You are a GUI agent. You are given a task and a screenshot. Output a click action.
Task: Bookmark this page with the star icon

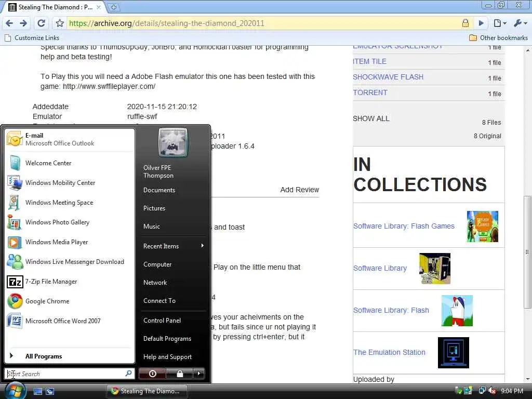tap(60, 23)
